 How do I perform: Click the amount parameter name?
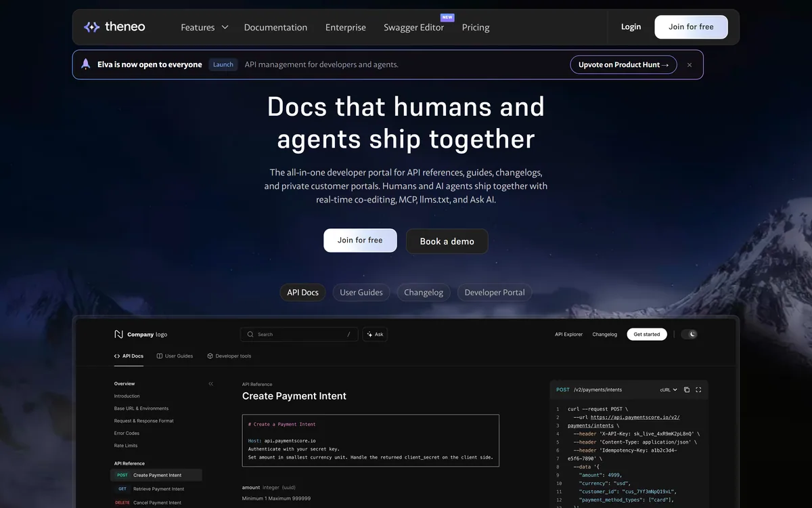[x=251, y=487]
